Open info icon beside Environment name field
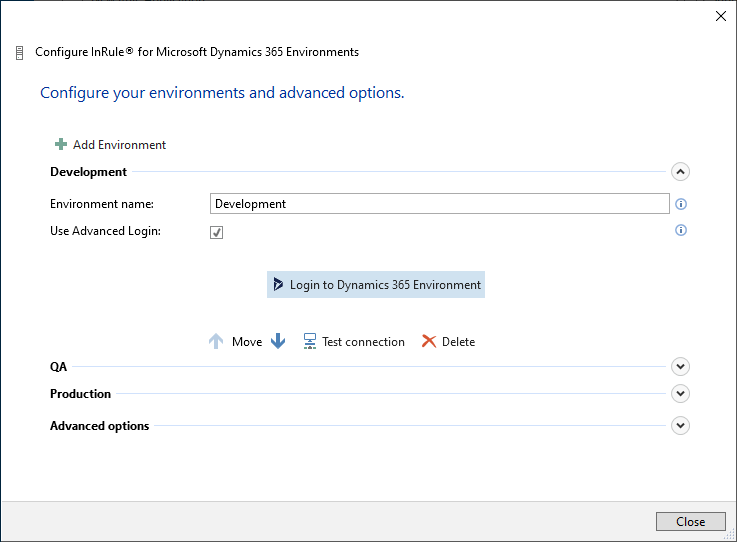737x542 pixels. click(681, 204)
